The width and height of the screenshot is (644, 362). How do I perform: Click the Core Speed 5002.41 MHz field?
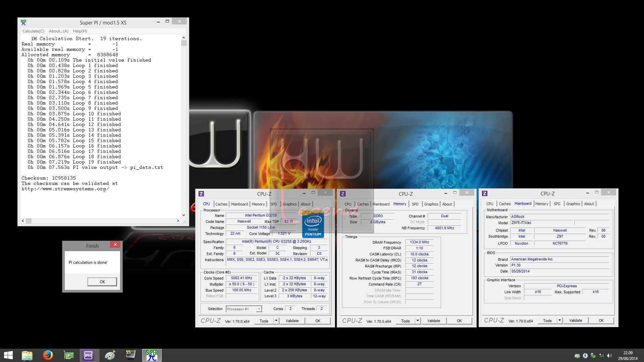tap(241, 278)
